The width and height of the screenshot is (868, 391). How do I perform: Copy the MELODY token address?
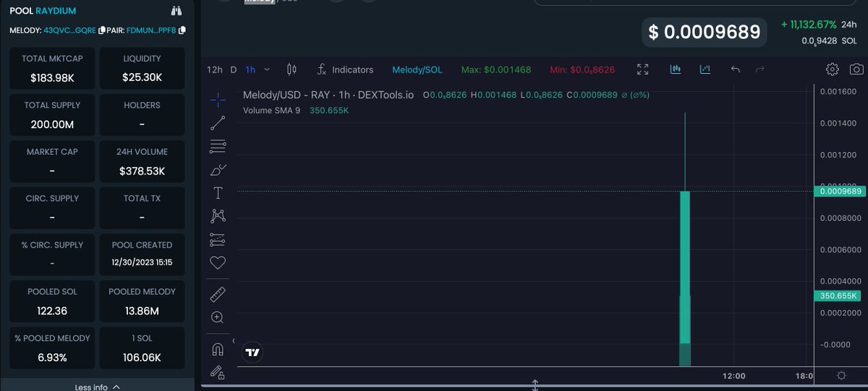click(x=102, y=30)
